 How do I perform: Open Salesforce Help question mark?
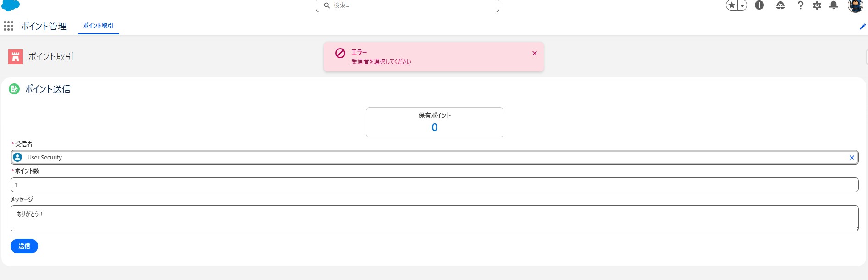(x=800, y=5)
